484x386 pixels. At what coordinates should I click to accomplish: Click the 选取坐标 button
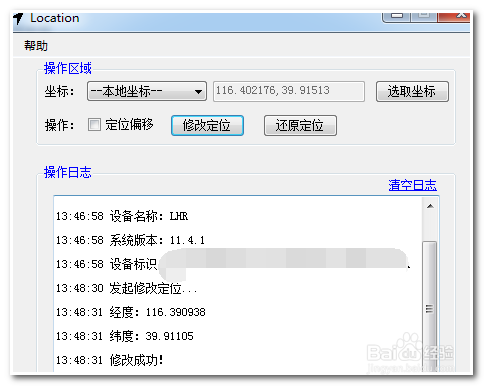[x=412, y=91]
